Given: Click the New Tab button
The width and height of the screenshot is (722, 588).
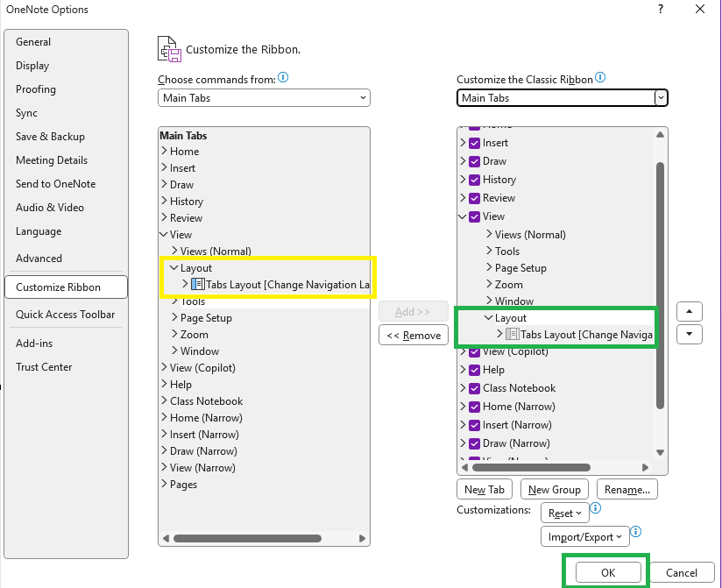Looking at the screenshot, I should click(485, 490).
